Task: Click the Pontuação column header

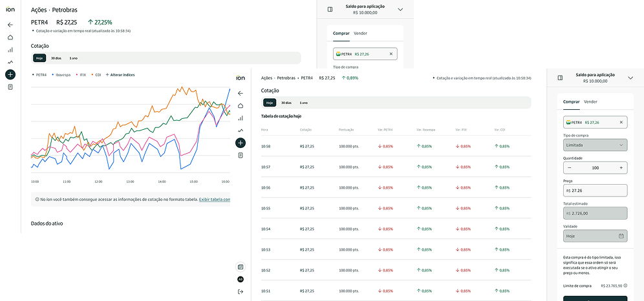Action: (x=346, y=130)
